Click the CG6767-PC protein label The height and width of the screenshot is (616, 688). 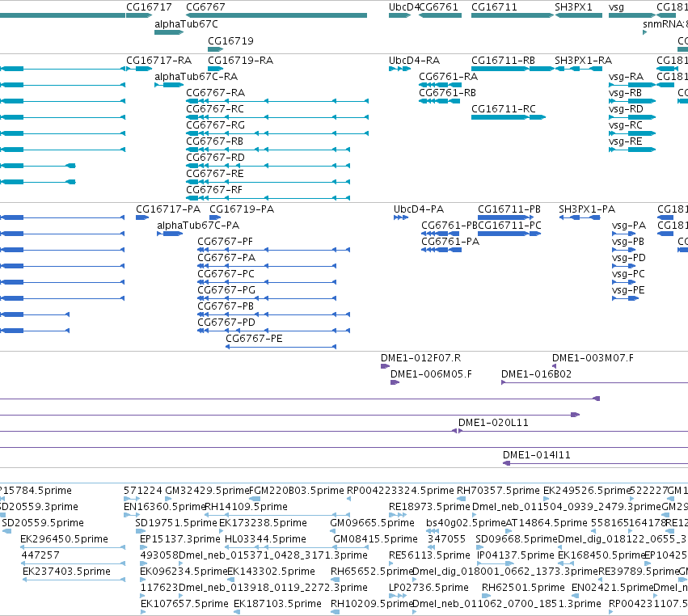(x=226, y=274)
